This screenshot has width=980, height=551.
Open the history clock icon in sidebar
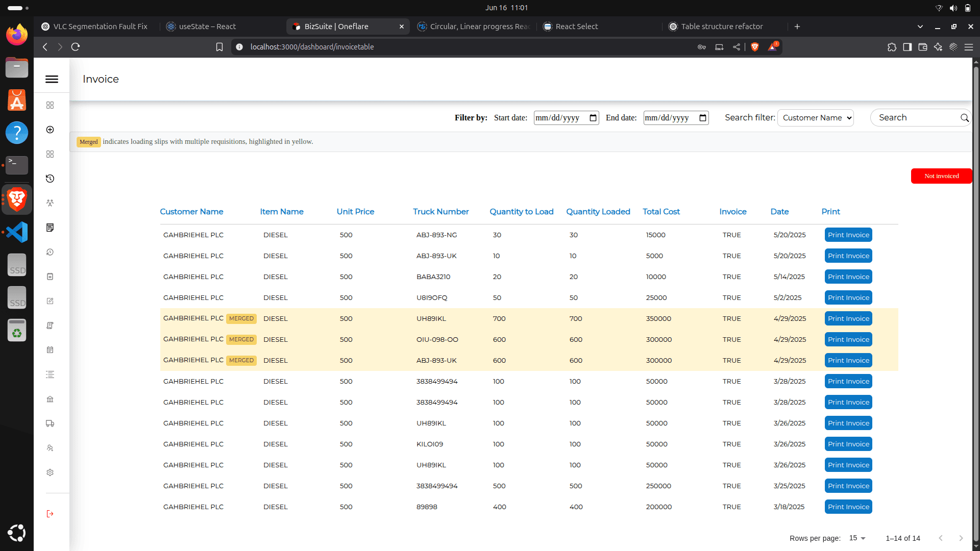tap(50, 179)
